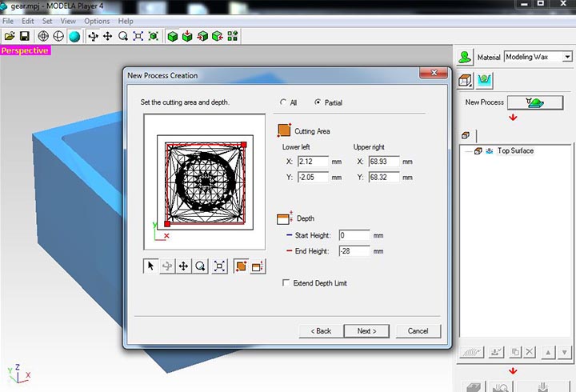Switch to shaded cyan sphere rendering
The height and width of the screenshot is (392, 576).
(74, 36)
